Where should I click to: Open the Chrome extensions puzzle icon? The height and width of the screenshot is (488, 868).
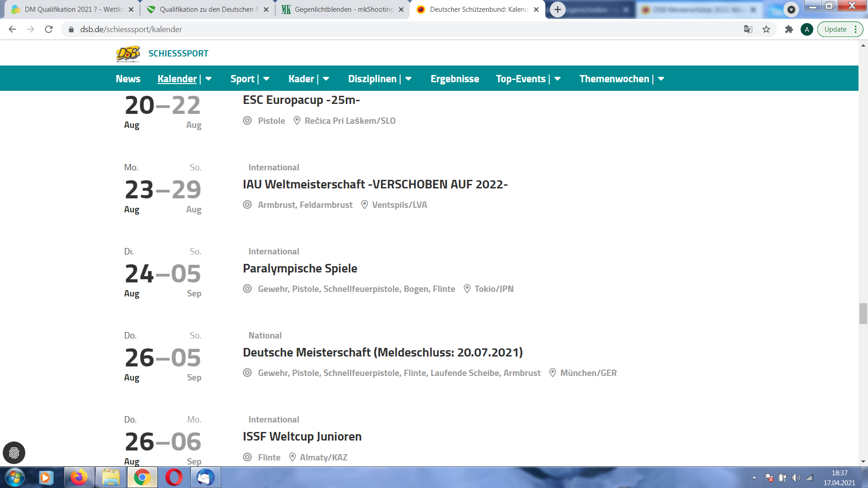[x=789, y=29]
